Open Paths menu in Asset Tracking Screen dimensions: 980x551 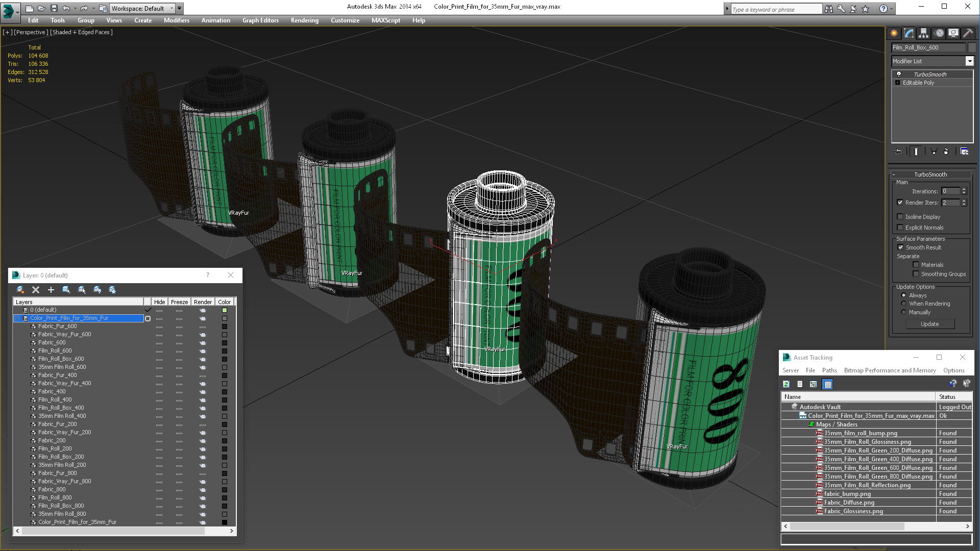tap(829, 370)
